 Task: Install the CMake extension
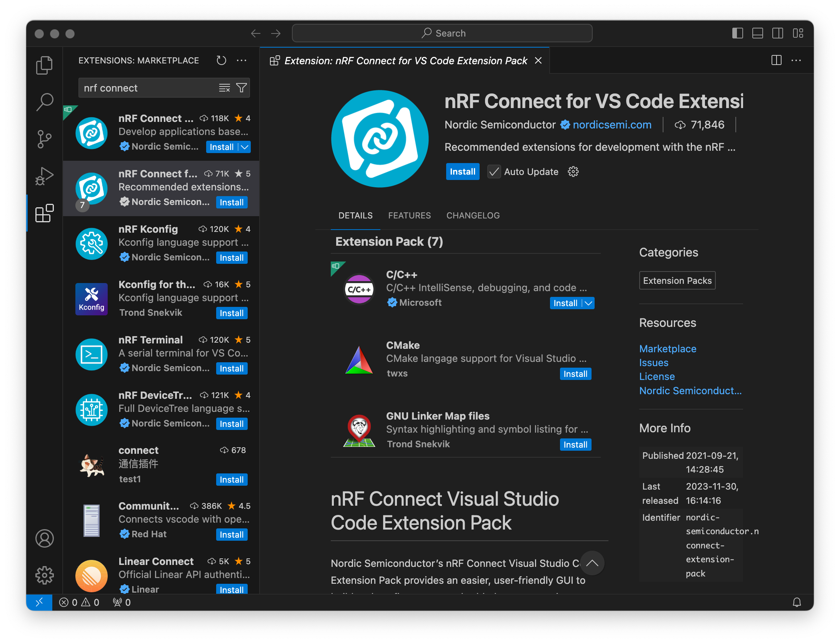click(575, 374)
